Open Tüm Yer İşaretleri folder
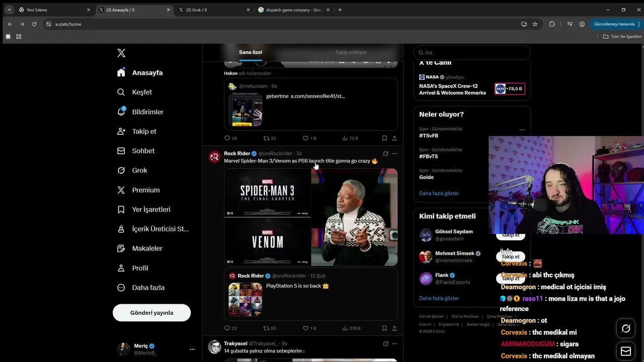The height and width of the screenshot is (362, 644). tap(622, 37)
